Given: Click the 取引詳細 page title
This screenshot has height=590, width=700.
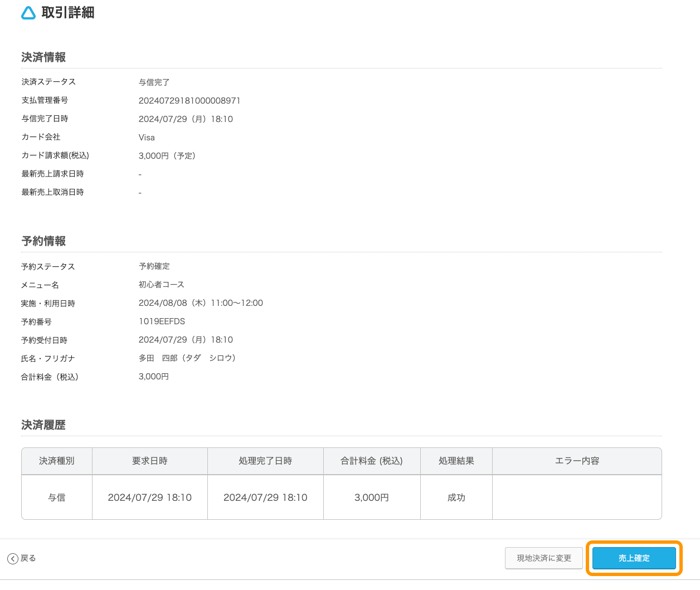Looking at the screenshot, I should click(68, 13).
